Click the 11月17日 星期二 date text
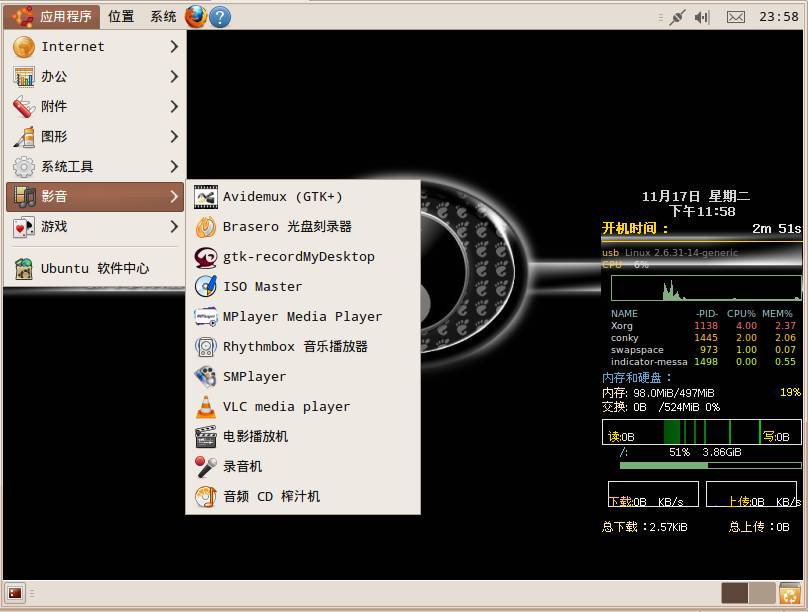808x612 pixels. [x=696, y=196]
